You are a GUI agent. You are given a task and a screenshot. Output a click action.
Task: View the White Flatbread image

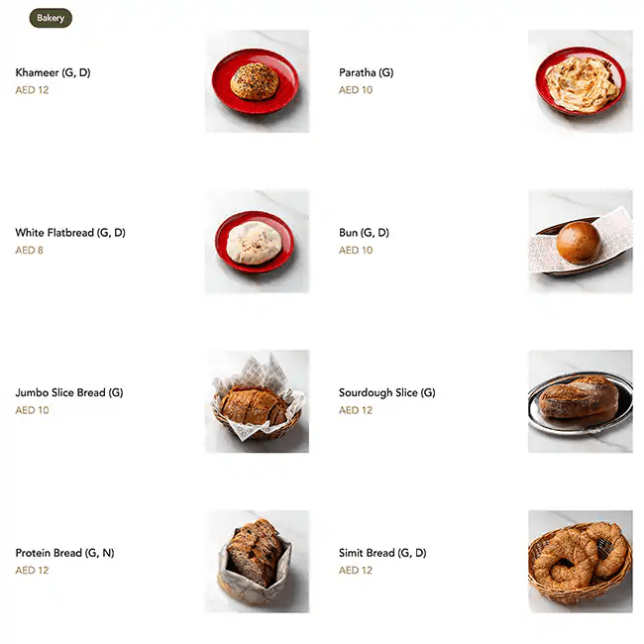pyautogui.click(x=258, y=241)
